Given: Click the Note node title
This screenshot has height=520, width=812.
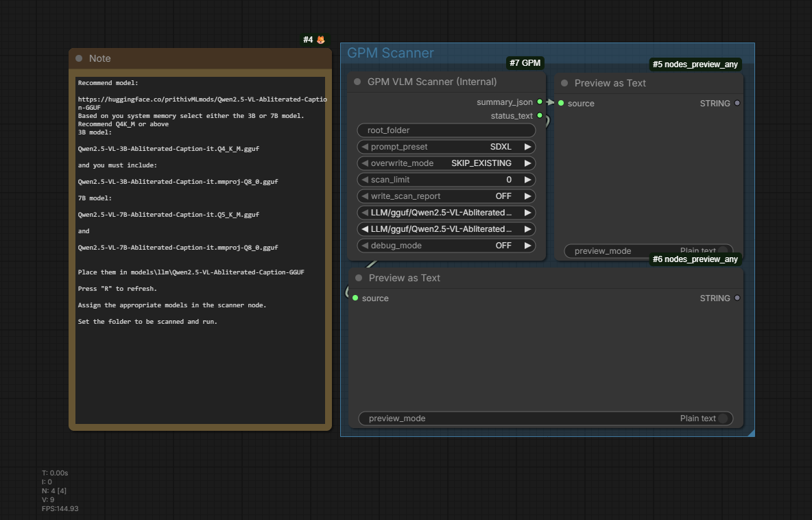Looking at the screenshot, I should [100, 58].
